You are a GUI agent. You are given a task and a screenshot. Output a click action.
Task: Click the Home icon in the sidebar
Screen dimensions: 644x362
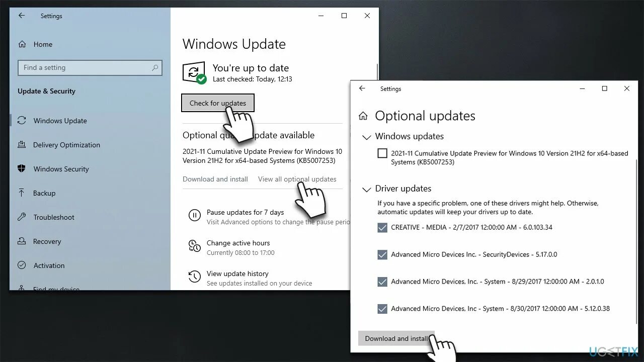pos(22,44)
